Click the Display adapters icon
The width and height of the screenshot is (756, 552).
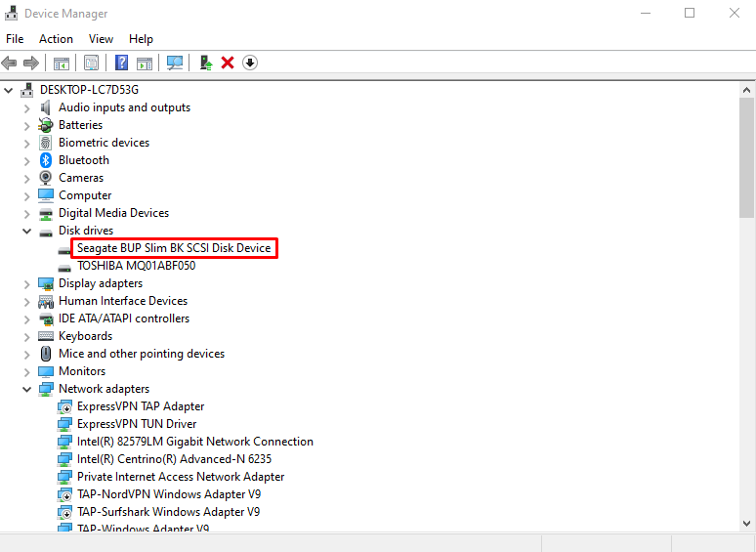[46, 284]
